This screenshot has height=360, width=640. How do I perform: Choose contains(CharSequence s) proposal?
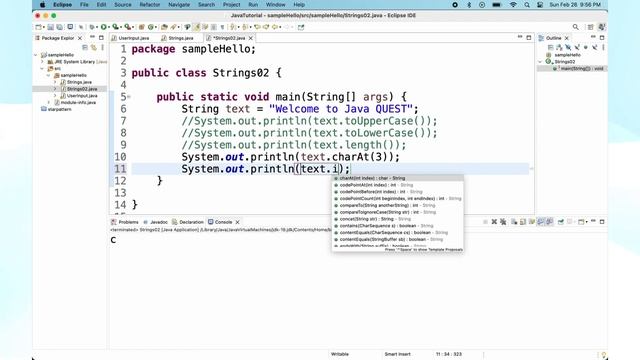click(x=398, y=226)
